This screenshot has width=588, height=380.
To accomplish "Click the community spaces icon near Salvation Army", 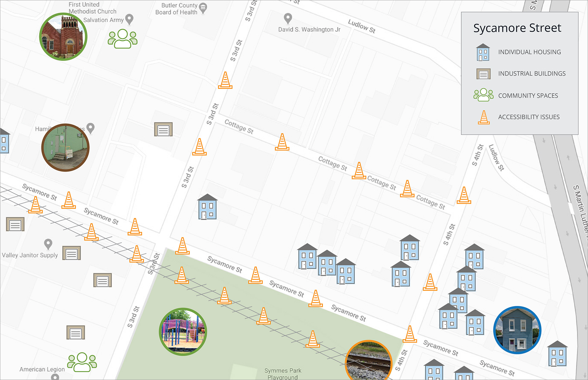I will [123, 39].
